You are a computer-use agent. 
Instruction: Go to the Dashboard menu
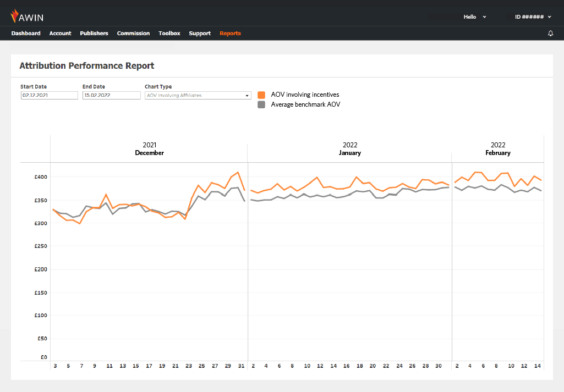point(26,34)
